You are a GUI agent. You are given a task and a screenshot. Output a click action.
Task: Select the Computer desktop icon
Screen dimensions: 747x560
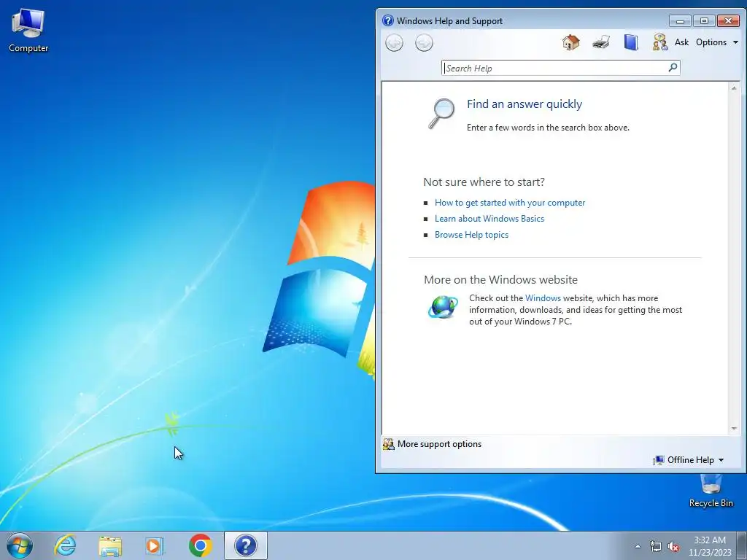click(28, 31)
